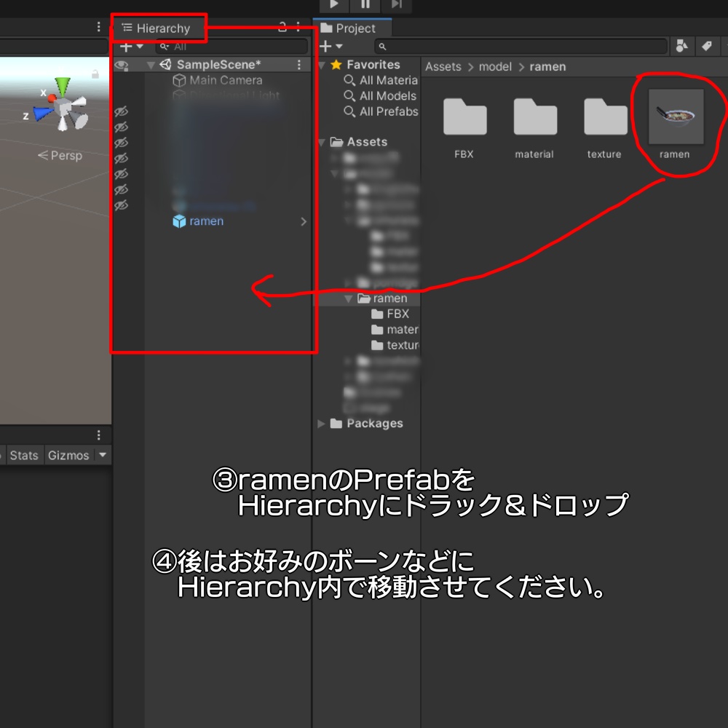Toggle the Hierarchy panel lock icon
Screen dimensions: 728x728
click(282, 26)
